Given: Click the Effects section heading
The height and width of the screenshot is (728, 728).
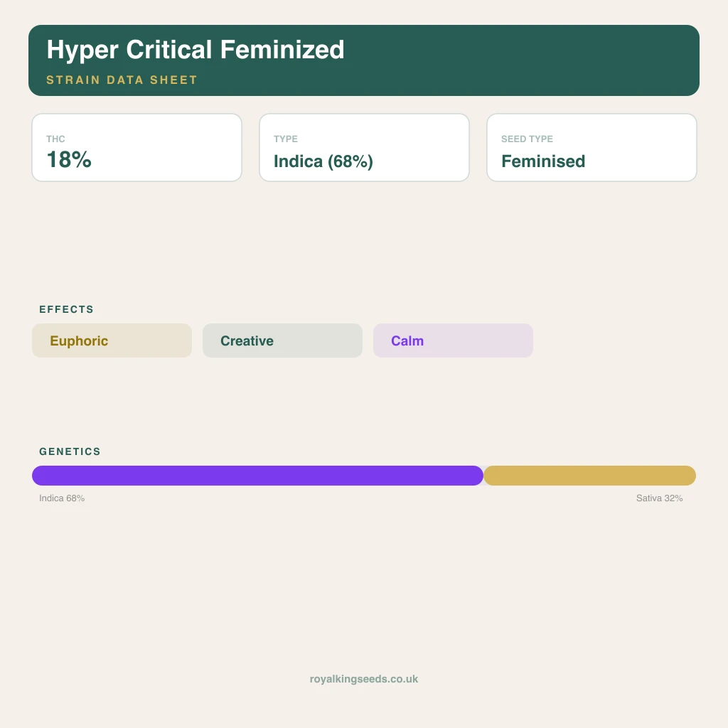Looking at the screenshot, I should pyautogui.click(x=66, y=310).
